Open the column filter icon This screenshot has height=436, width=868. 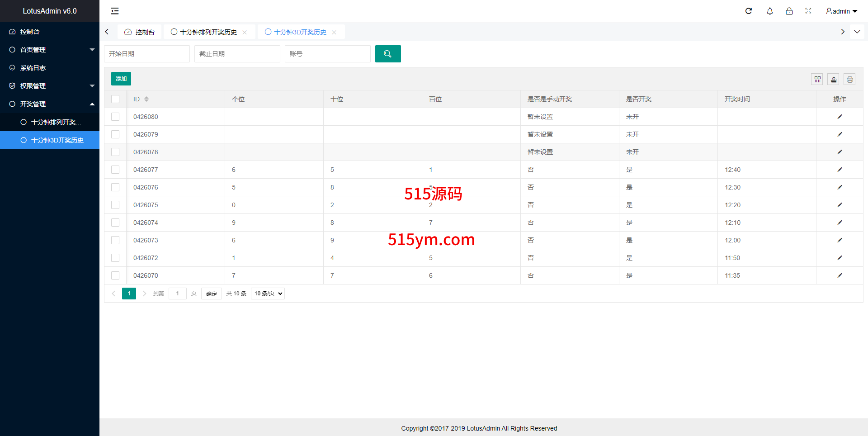pos(817,80)
